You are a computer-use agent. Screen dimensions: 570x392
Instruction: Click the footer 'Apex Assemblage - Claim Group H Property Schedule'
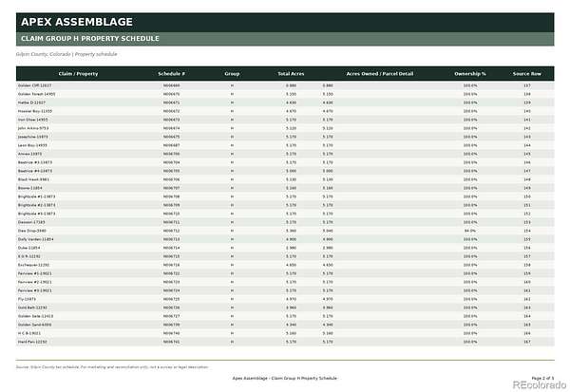point(285,378)
